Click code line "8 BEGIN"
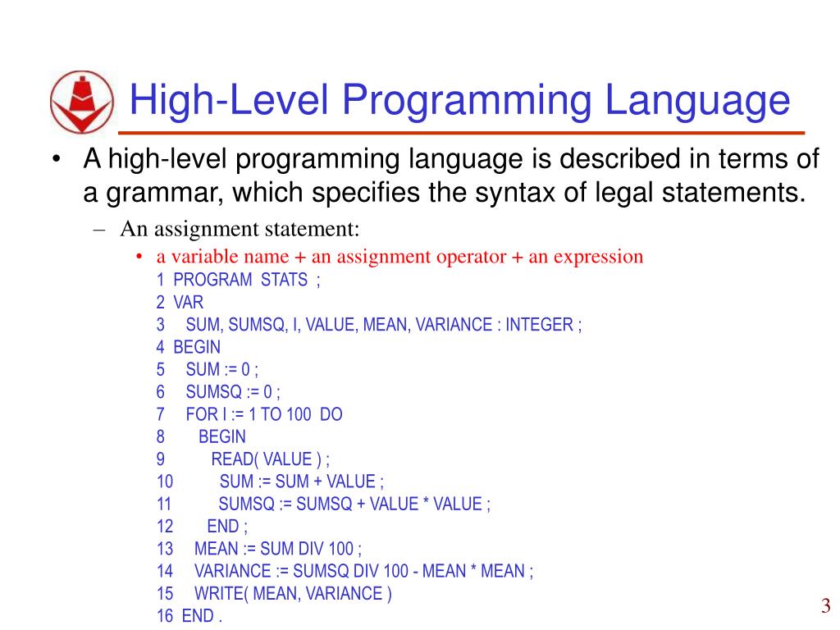 click(201, 436)
